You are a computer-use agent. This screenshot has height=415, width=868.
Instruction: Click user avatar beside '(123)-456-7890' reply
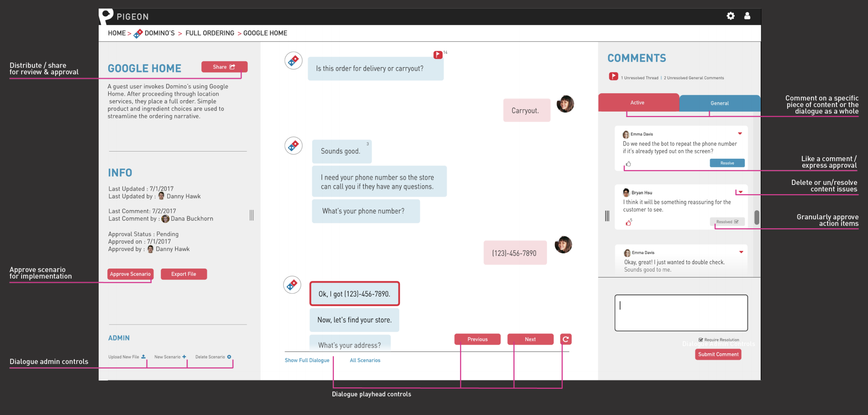click(563, 245)
